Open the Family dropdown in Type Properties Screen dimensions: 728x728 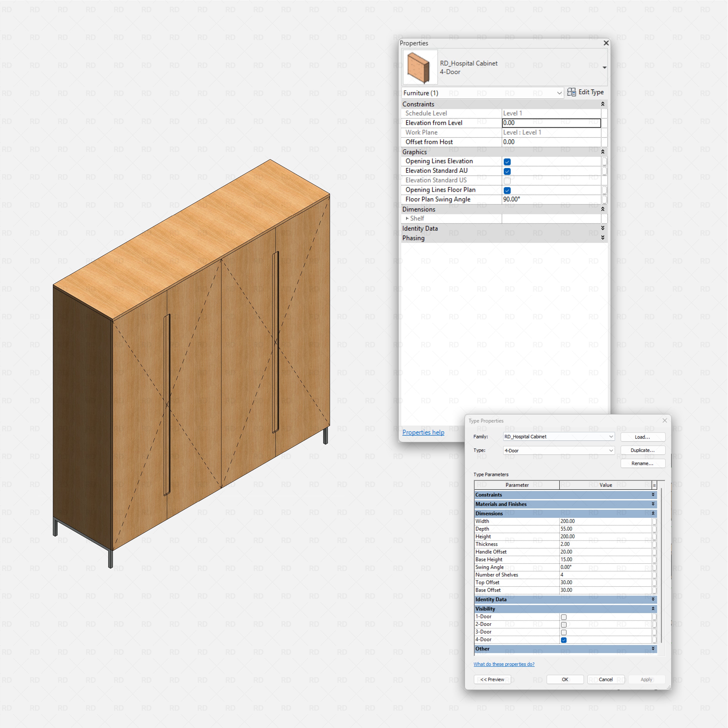pyautogui.click(x=611, y=436)
